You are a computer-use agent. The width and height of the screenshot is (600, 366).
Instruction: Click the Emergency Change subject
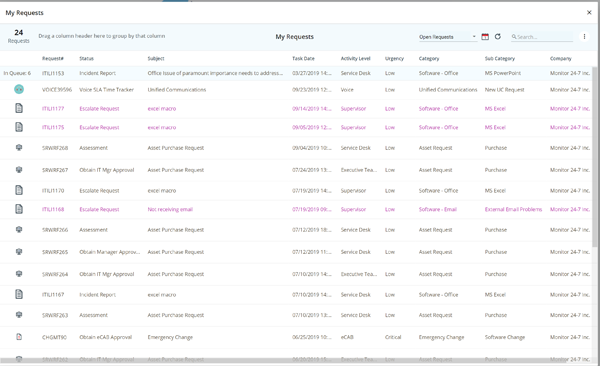coord(170,337)
